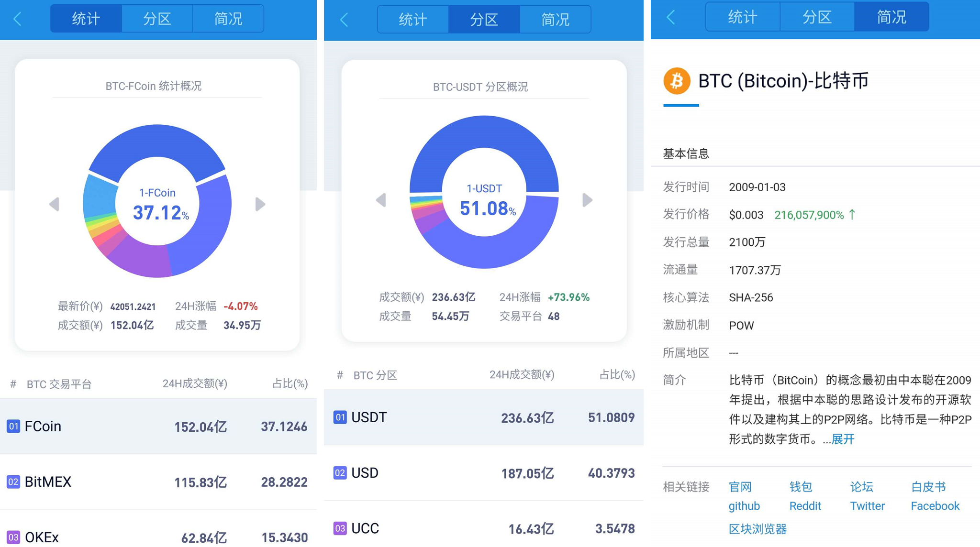Click the 01 rank badge beside USDT
Image resolution: width=980 pixels, height=547 pixels.
(x=340, y=417)
